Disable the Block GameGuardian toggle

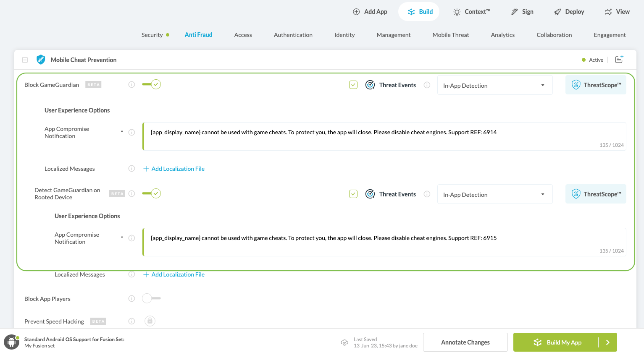(x=152, y=84)
